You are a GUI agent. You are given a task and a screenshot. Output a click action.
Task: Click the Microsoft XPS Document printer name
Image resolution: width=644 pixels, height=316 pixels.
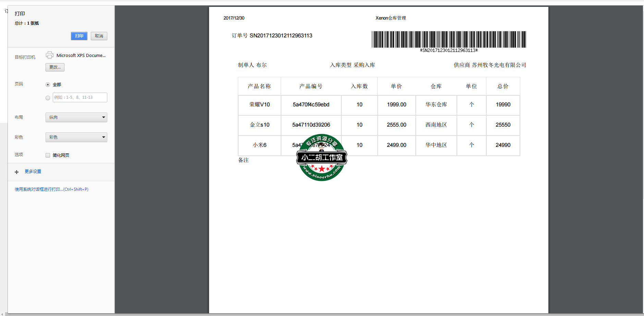coord(81,55)
